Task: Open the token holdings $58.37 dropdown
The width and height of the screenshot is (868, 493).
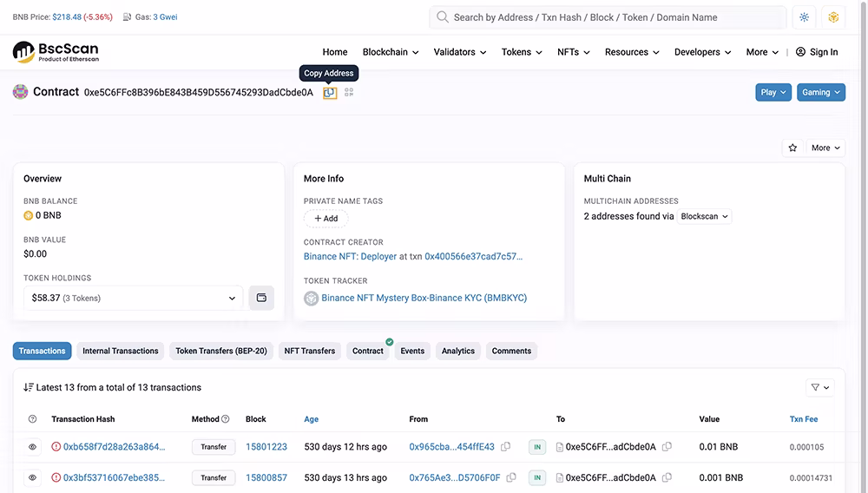Action: click(x=134, y=298)
